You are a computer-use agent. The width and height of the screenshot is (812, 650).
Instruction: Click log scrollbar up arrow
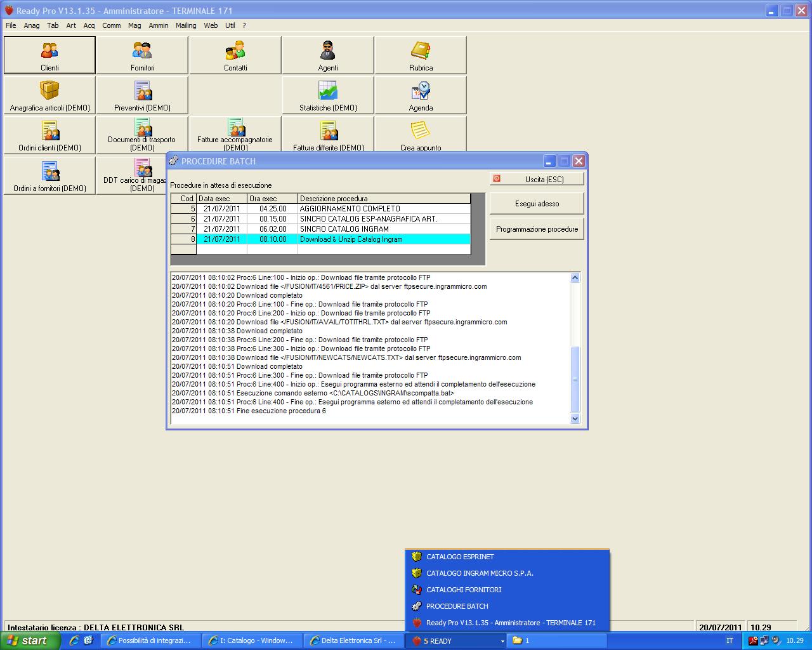(x=575, y=277)
